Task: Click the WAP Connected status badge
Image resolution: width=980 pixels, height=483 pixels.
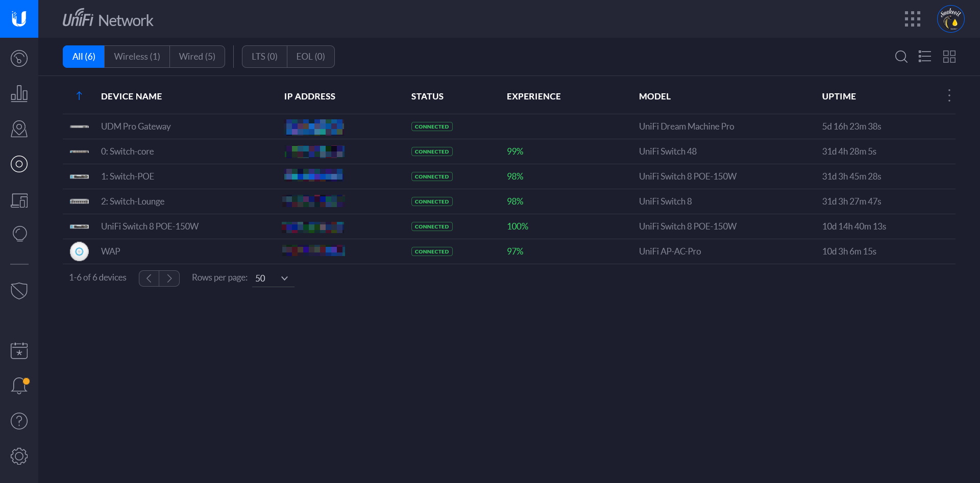Action: pyautogui.click(x=432, y=251)
